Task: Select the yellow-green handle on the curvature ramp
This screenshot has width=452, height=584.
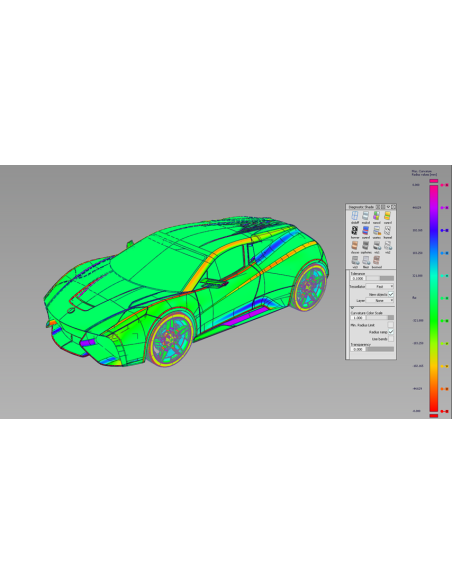Action: [444, 343]
